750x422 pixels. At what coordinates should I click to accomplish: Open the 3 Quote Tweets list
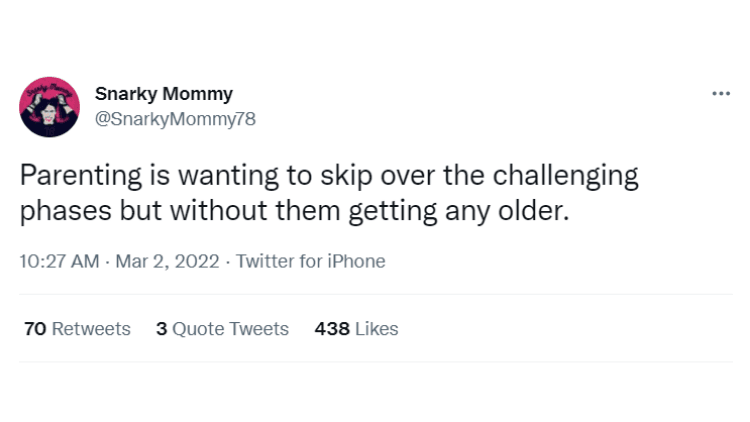(x=222, y=329)
